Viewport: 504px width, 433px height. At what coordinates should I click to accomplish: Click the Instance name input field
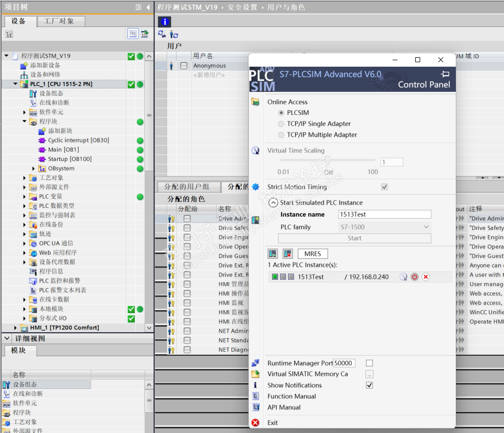coord(385,214)
